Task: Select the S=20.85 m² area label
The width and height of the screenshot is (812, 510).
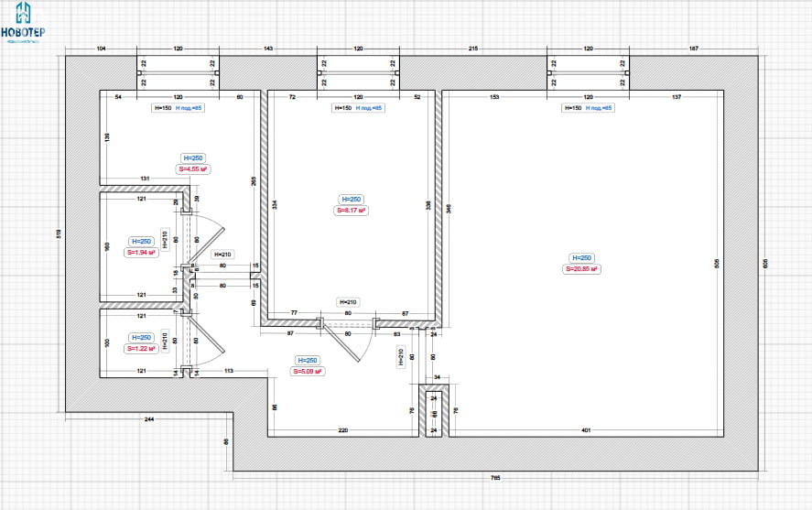Action: 582,269
